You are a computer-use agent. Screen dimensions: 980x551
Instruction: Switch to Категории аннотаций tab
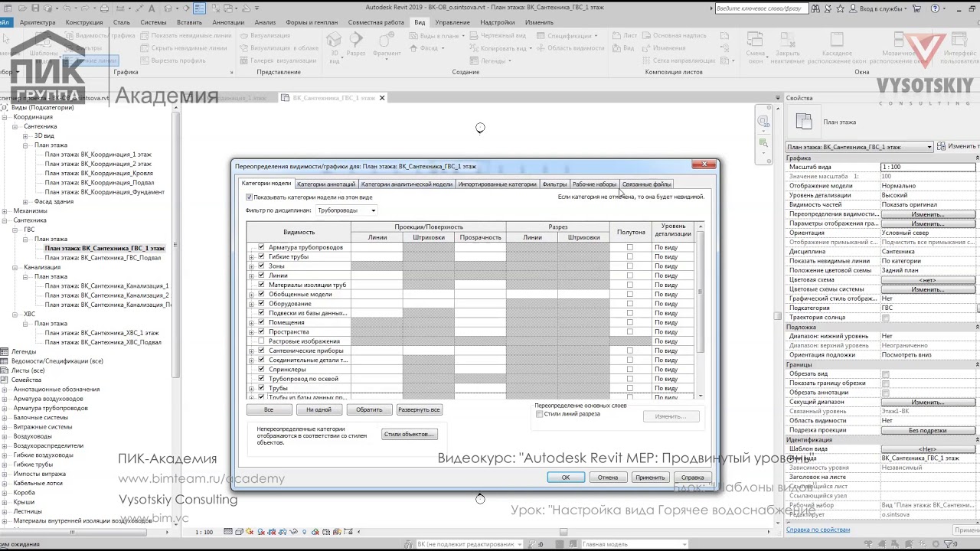(x=326, y=184)
